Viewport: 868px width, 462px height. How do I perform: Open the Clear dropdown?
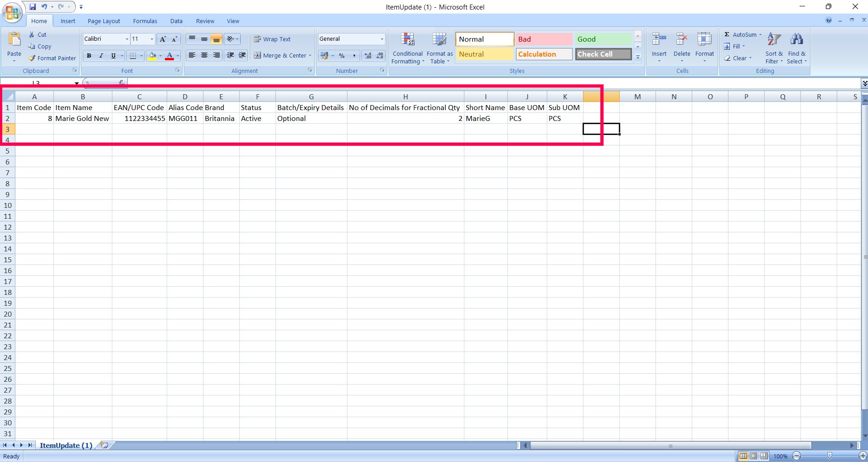[x=738, y=58]
